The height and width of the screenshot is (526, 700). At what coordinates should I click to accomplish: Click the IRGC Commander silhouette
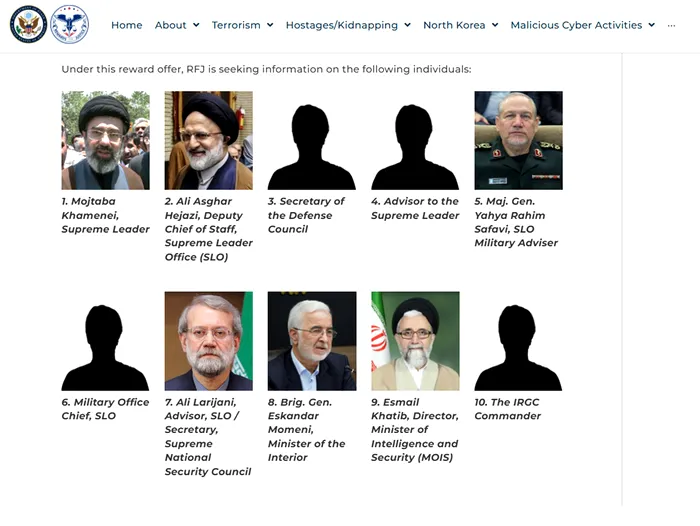click(x=518, y=348)
